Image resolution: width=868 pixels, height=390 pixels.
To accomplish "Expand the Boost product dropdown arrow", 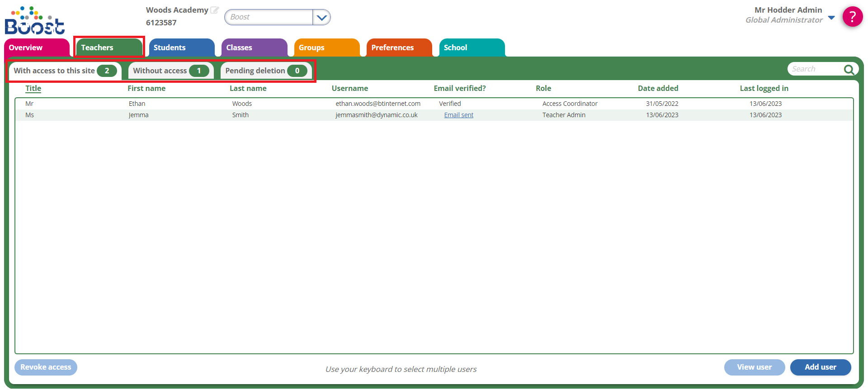I will click(x=321, y=18).
